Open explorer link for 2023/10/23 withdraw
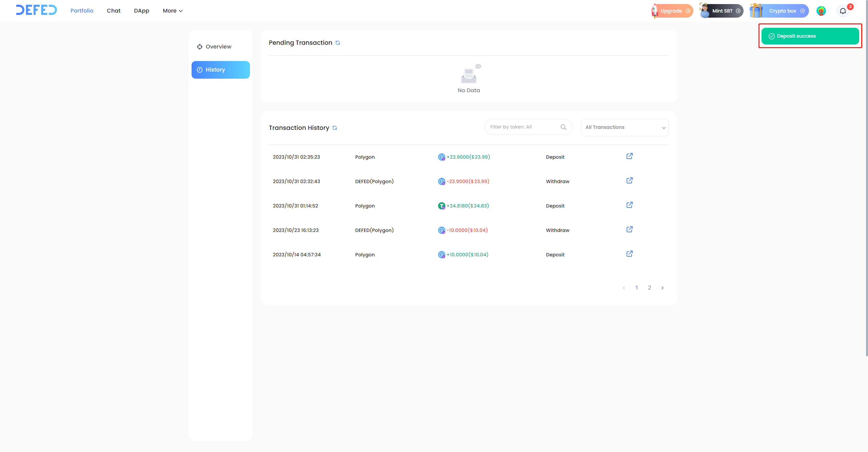Image resolution: width=868 pixels, height=452 pixels. [629, 230]
